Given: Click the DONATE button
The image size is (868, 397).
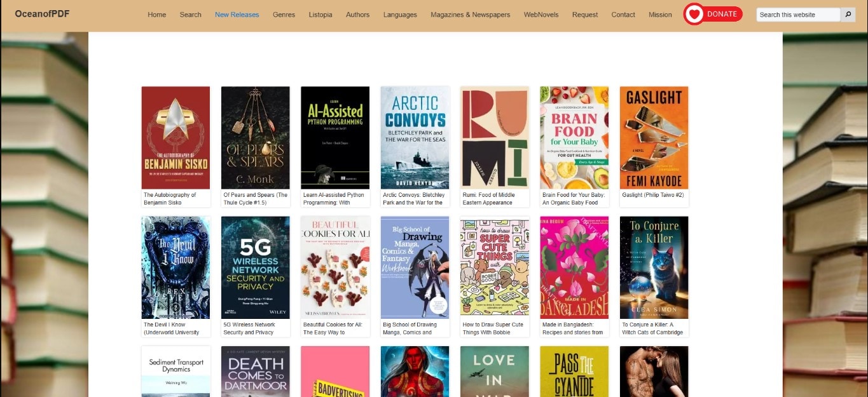Looking at the screenshot, I should click(713, 14).
